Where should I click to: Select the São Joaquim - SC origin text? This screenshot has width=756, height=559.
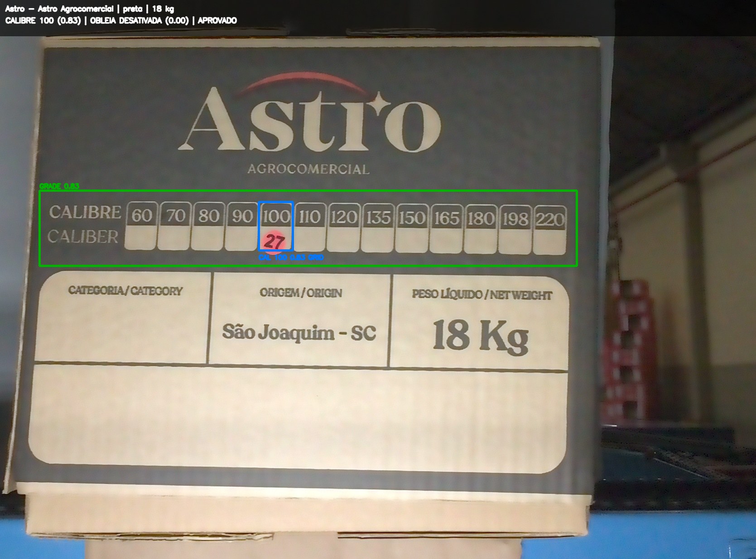click(x=299, y=333)
